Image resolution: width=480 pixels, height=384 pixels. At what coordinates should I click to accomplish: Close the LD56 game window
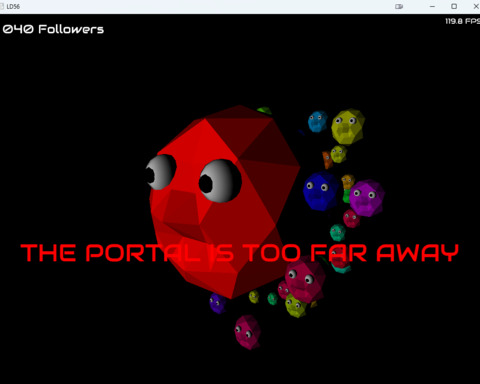coord(476,6)
